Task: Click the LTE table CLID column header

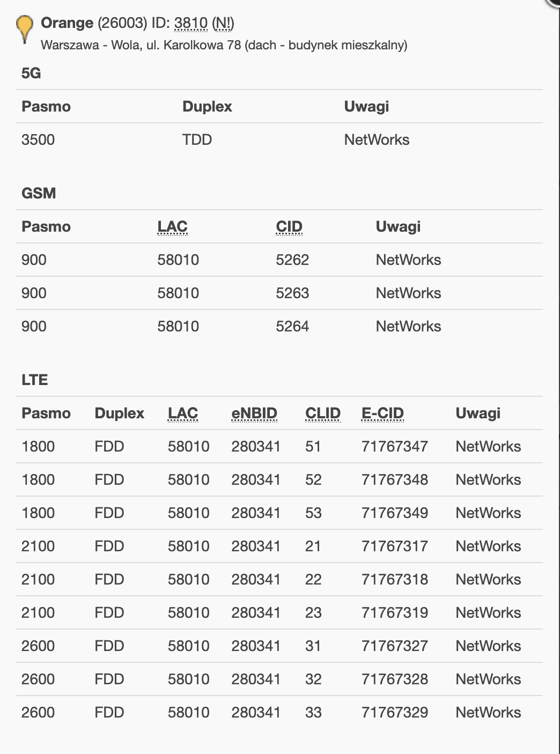Action: point(323,413)
